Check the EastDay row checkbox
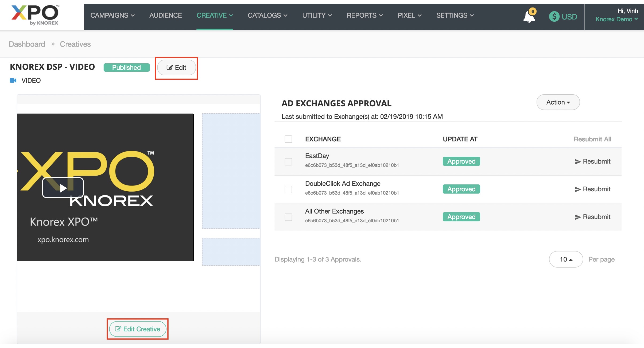The image size is (644, 348). (288, 161)
